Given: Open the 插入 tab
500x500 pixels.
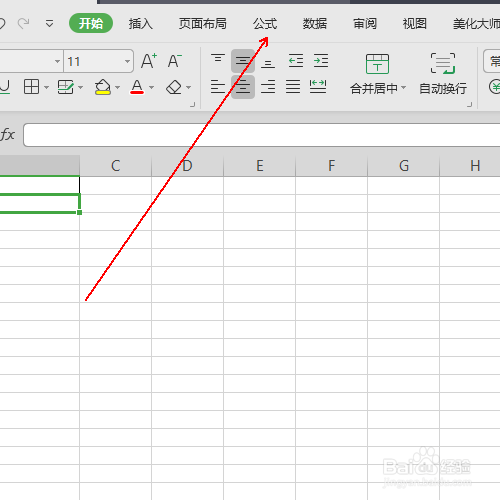Looking at the screenshot, I should (140, 24).
